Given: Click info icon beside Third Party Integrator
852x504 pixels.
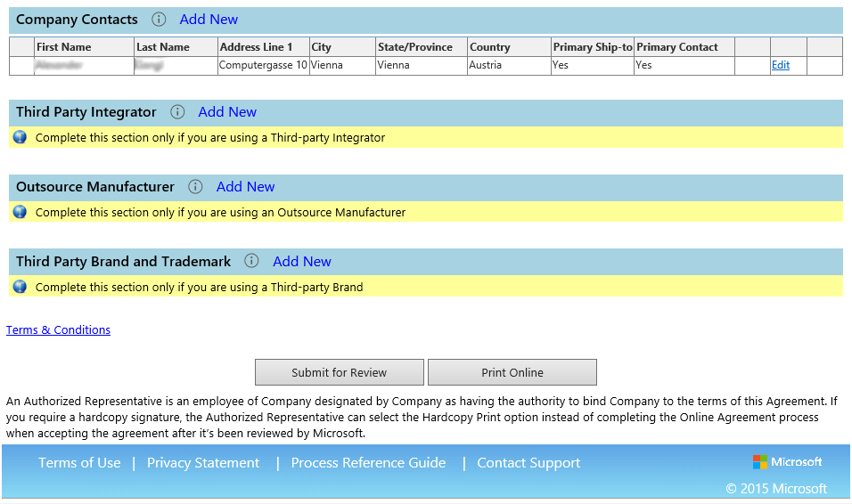Looking at the screenshot, I should (x=177, y=112).
